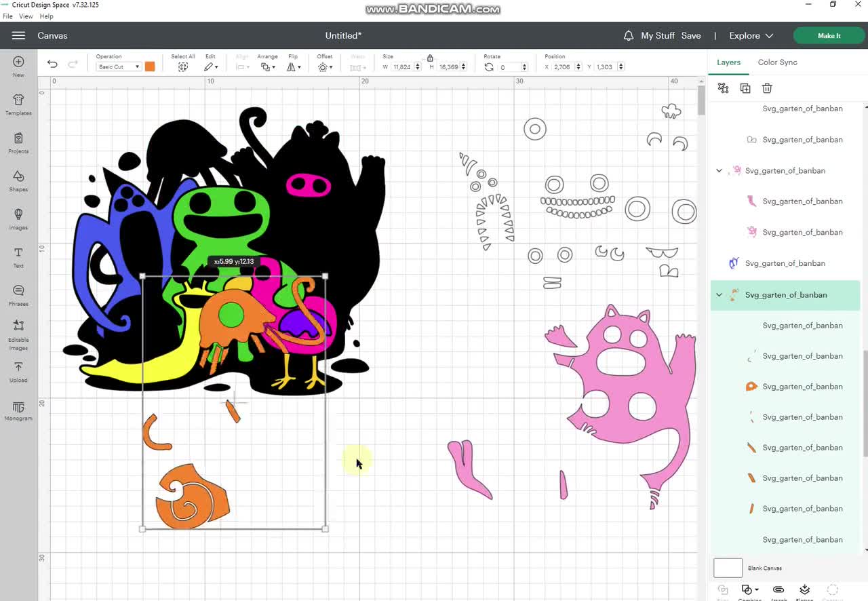Click the Width stepper arrows
868x601 pixels.
click(417, 67)
